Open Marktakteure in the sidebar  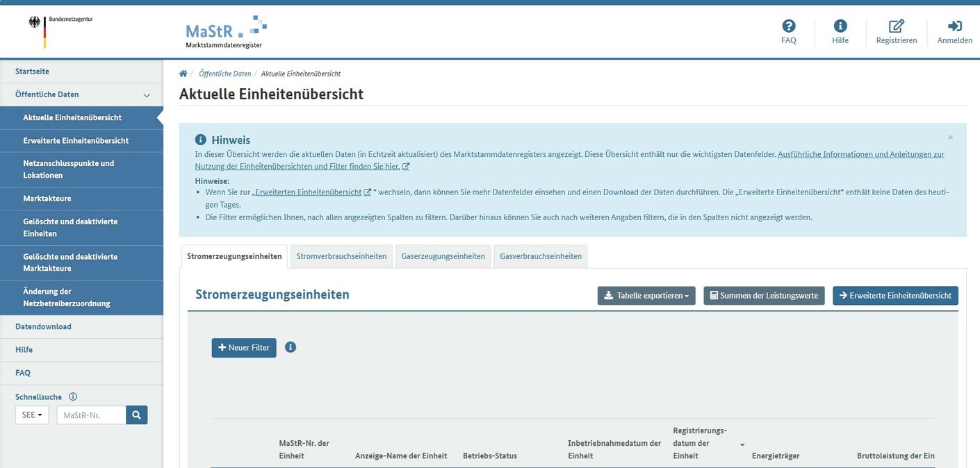pos(81,199)
